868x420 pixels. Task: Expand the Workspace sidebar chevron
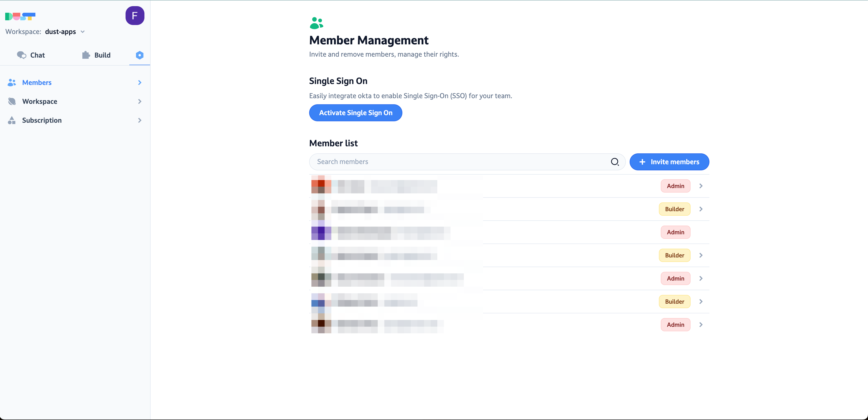tap(139, 101)
